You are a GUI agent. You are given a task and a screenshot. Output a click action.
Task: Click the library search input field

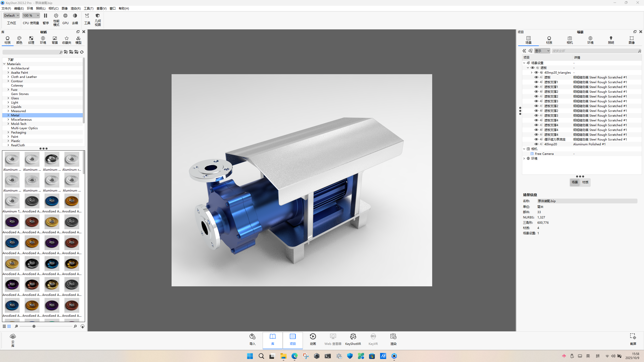(30, 52)
